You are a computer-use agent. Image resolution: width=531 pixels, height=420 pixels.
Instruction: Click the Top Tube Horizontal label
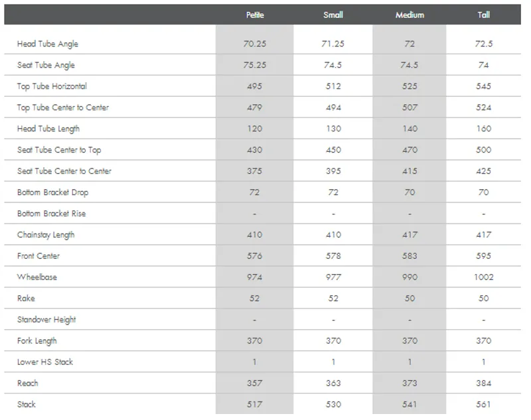tap(52, 86)
